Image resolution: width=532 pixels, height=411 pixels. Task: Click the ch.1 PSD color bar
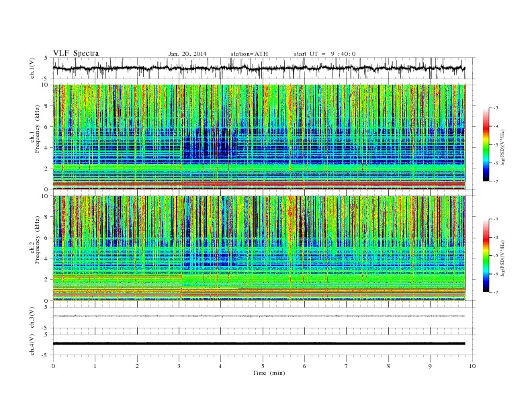click(x=486, y=145)
